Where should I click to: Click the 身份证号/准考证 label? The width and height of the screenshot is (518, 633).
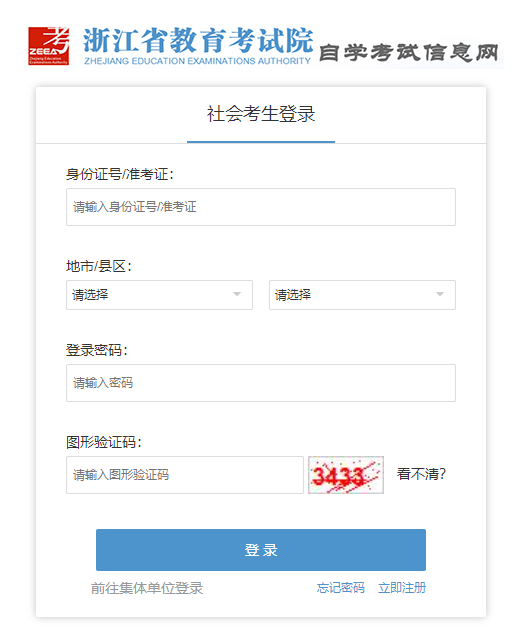coord(120,174)
